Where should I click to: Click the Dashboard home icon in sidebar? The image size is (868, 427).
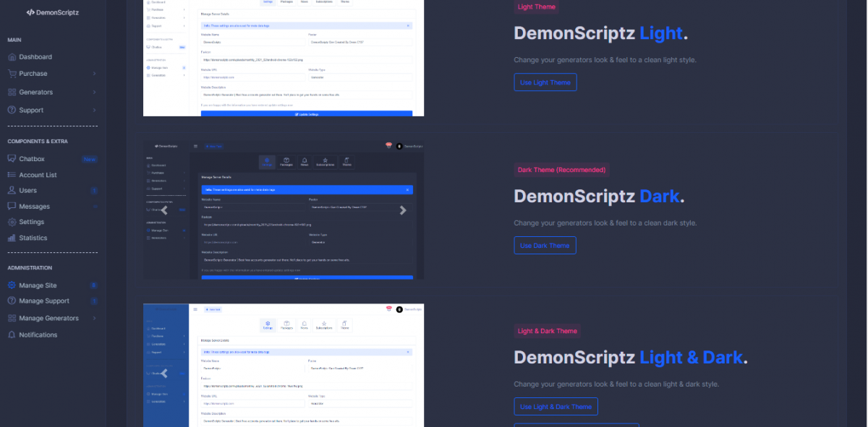tap(12, 57)
